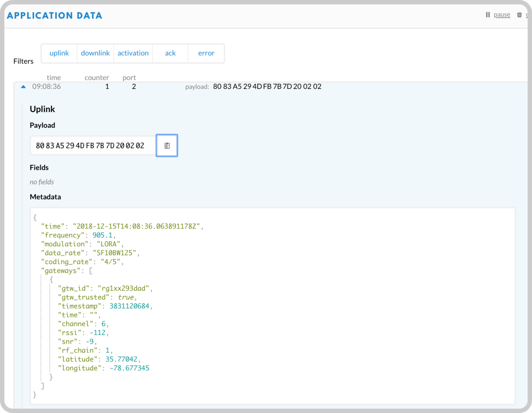The height and width of the screenshot is (413, 532).
Task: Toggle the activation filter
Action: point(133,53)
